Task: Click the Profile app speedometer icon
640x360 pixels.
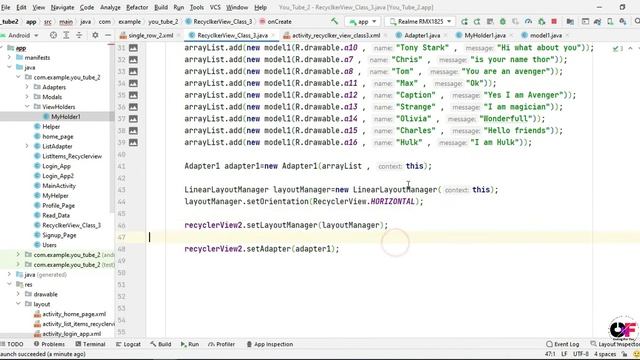Action: point(529,22)
